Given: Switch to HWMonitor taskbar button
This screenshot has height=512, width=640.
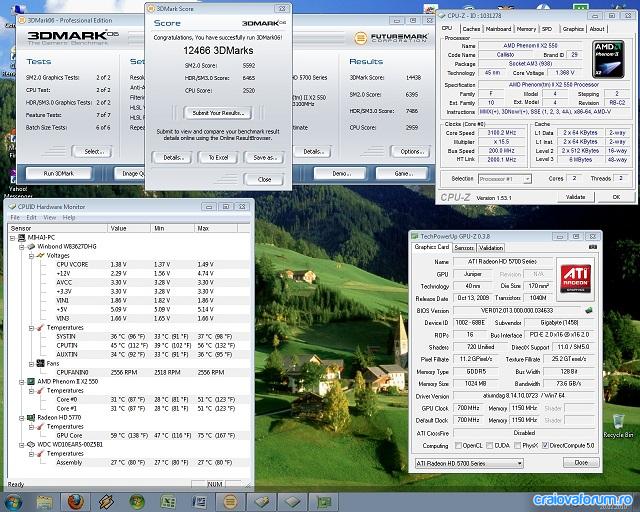Looking at the screenshot, I should click(261, 501).
